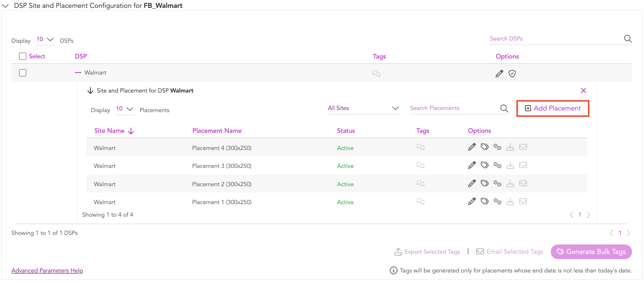Open settings gears for Placement 2

(497, 183)
